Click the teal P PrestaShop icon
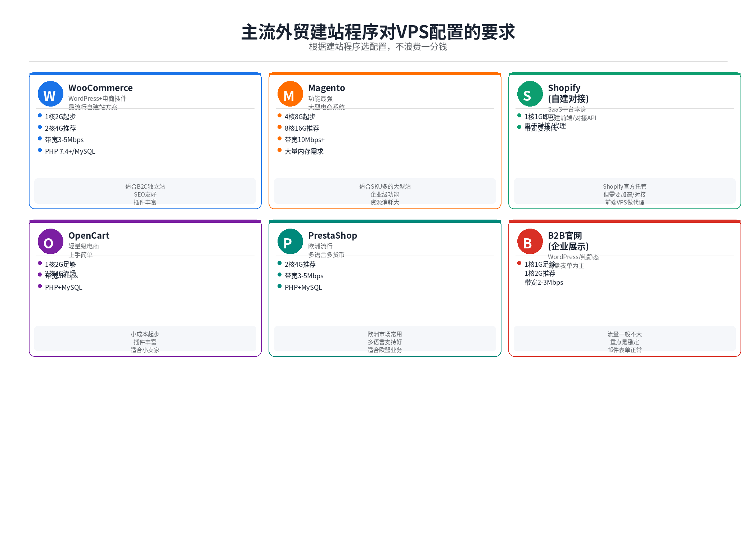 tap(290, 242)
